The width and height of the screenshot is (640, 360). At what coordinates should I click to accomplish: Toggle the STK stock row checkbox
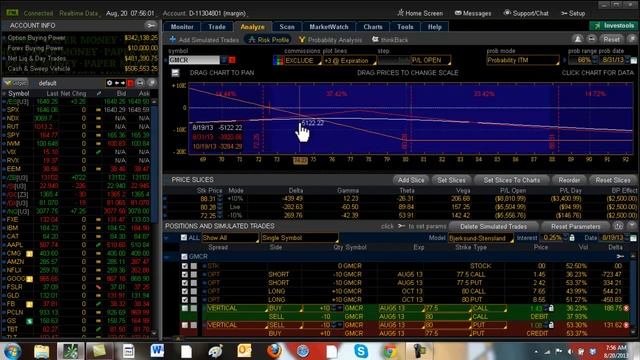[x=185, y=266]
